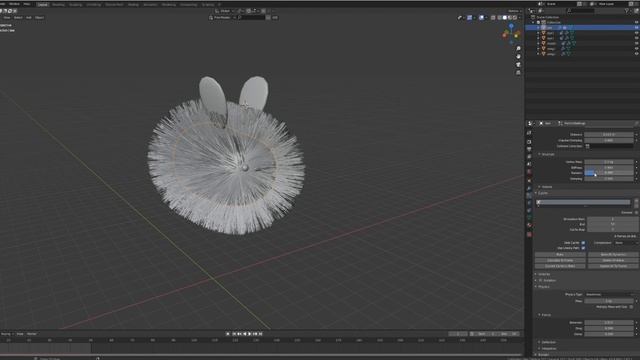Screen dimensions: 640x360
Task: Click Delete All Bakes button
Action: point(613,260)
